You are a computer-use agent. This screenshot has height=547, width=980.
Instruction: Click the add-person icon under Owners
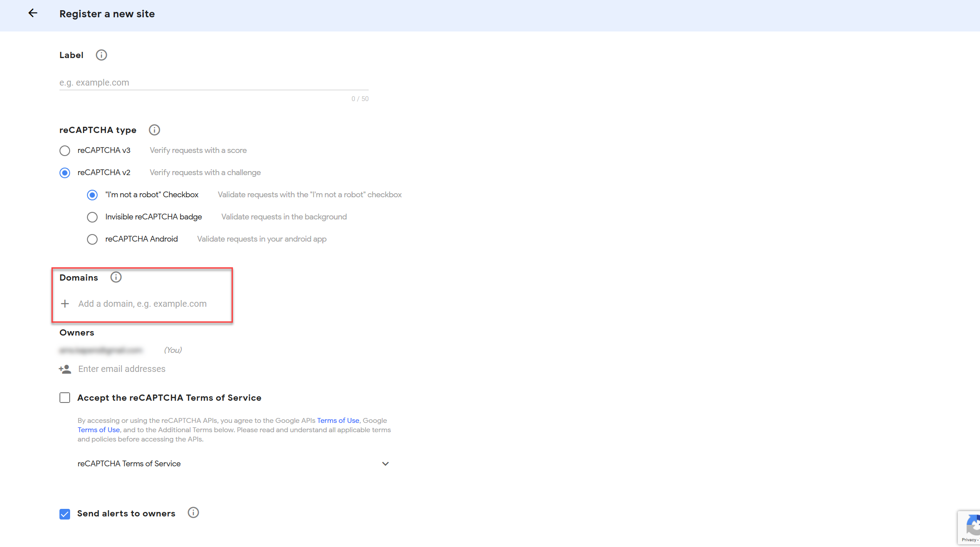[65, 369]
